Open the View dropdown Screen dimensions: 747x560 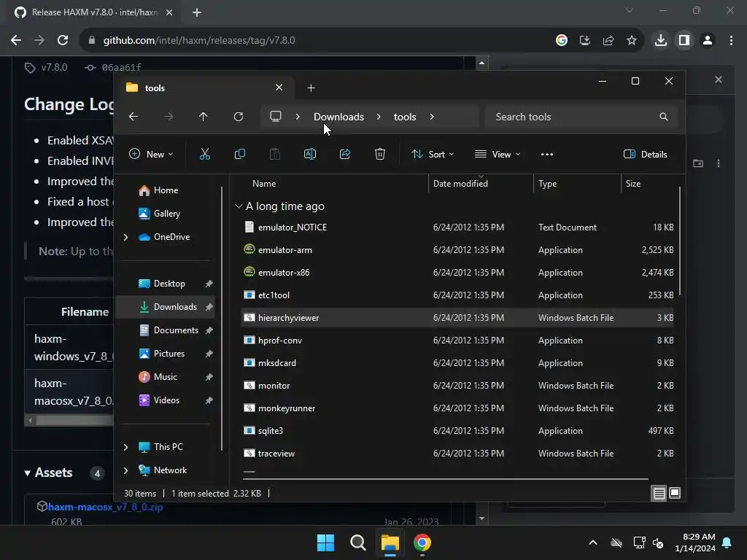(x=498, y=155)
